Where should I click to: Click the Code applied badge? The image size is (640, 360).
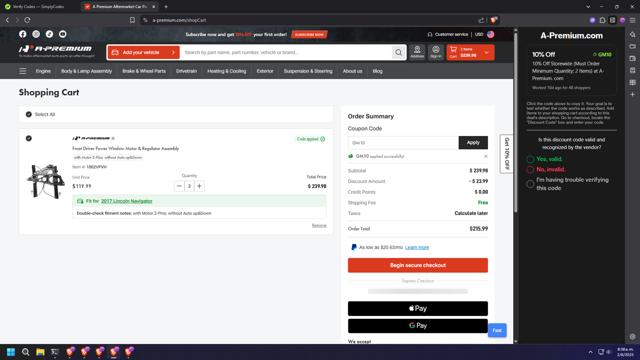pos(311,139)
